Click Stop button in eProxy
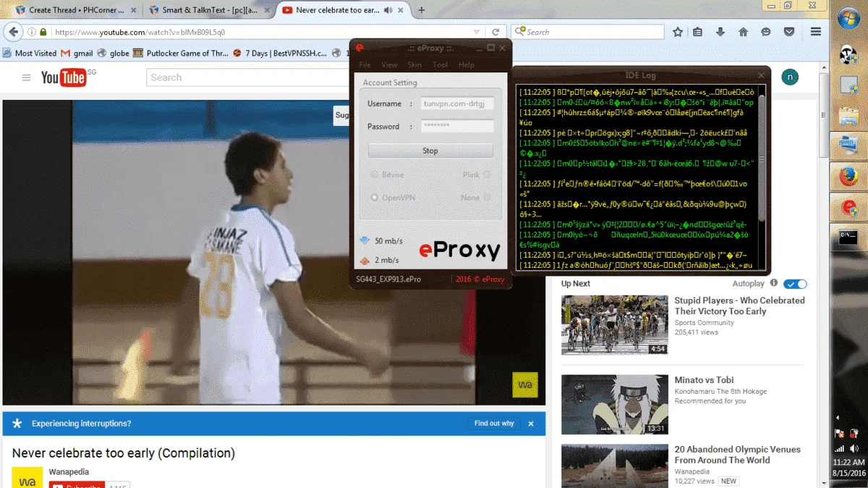The image size is (868, 488). click(430, 151)
